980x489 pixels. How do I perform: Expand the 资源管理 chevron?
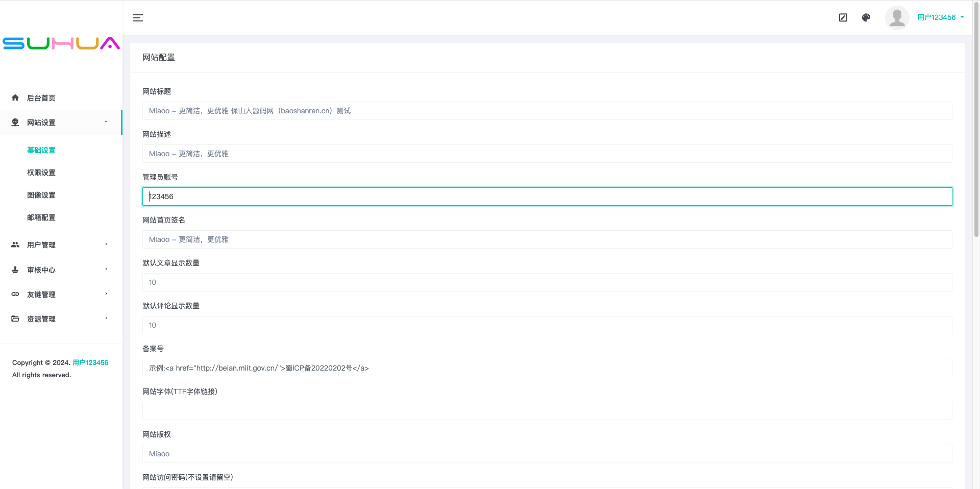pyautogui.click(x=106, y=318)
